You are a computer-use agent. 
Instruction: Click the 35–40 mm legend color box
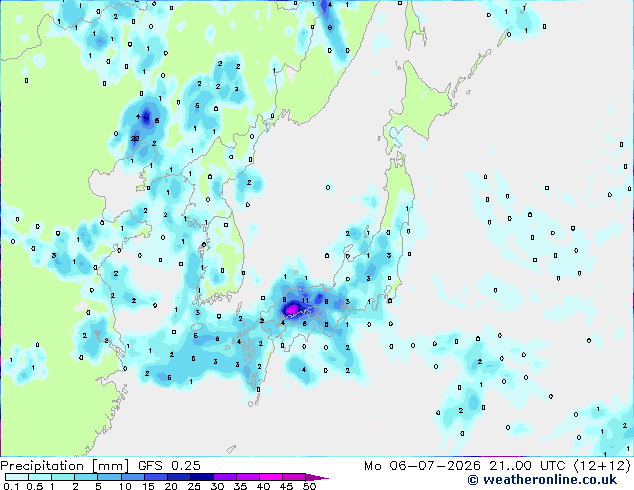pyautogui.click(x=247, y=477)
